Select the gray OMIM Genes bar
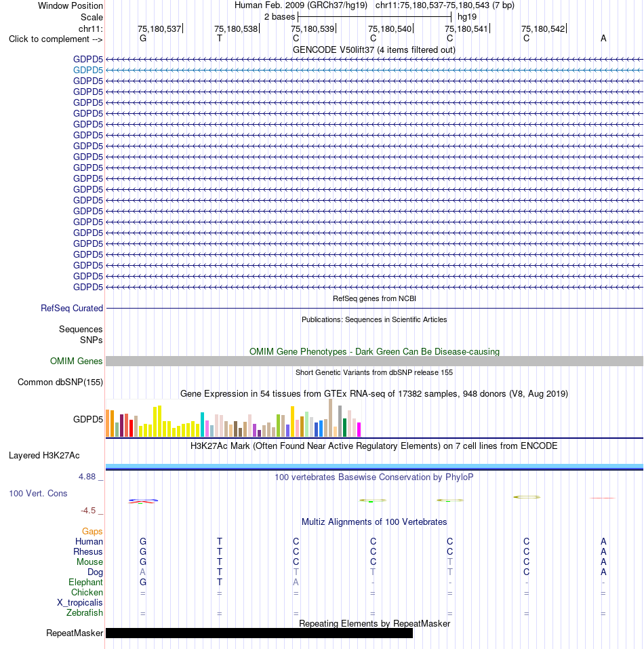Screen dimensions: 644x649 tap(374, 361)
